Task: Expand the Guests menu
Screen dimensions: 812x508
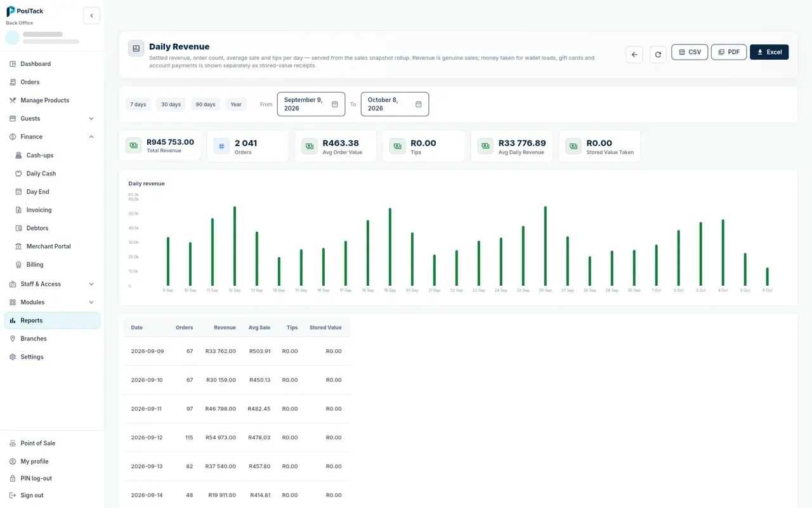Action: tap(52, 119)
